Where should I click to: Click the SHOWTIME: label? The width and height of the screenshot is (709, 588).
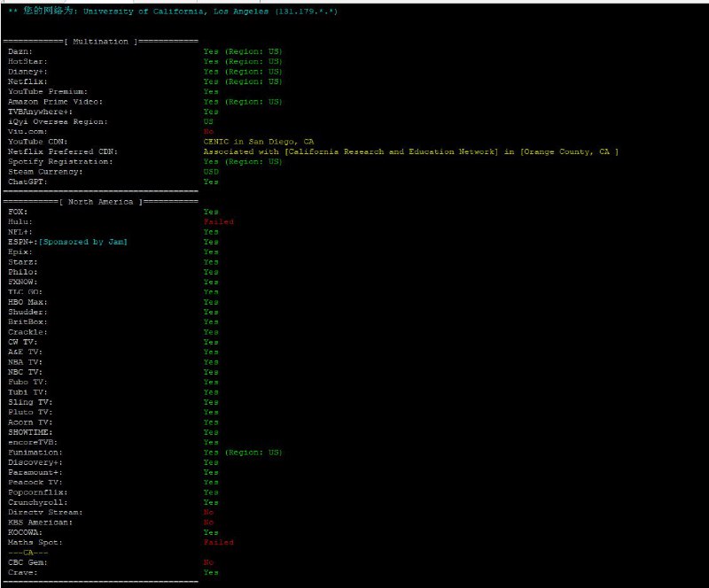(x=30, y=432)
